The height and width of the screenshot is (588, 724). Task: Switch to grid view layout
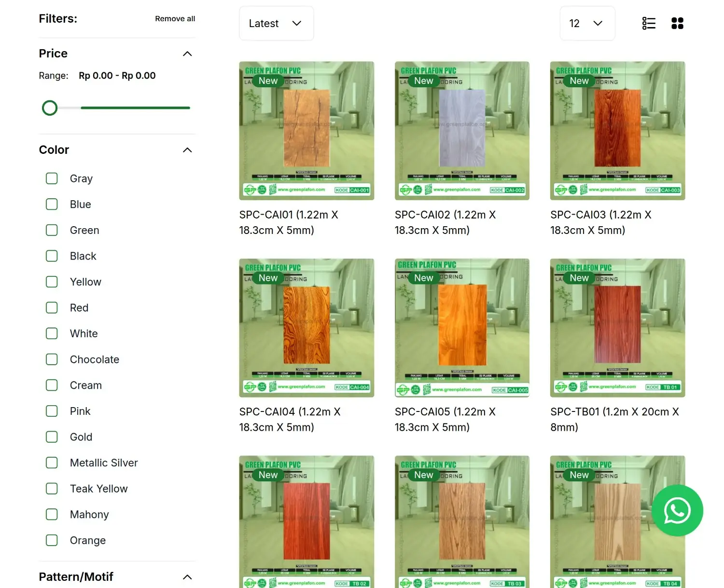click(677, 23)
